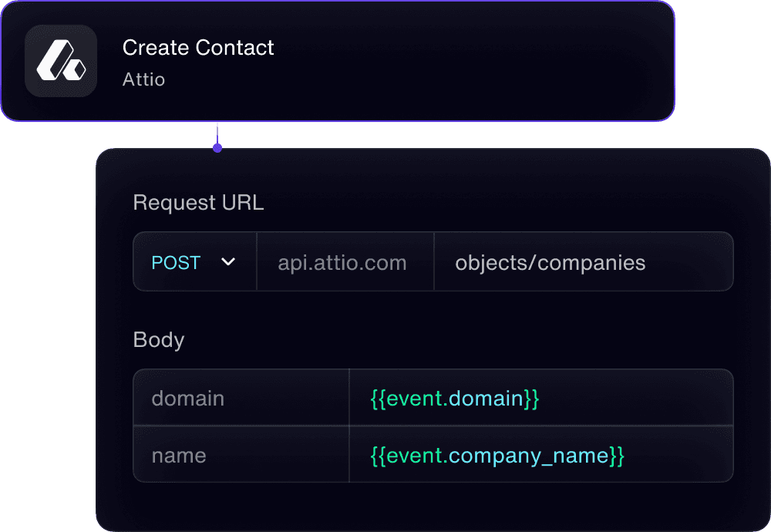Click the chevron arrow beside POST
The height and width of the screenshot is (532, 771).
click(x=228, y=262)
